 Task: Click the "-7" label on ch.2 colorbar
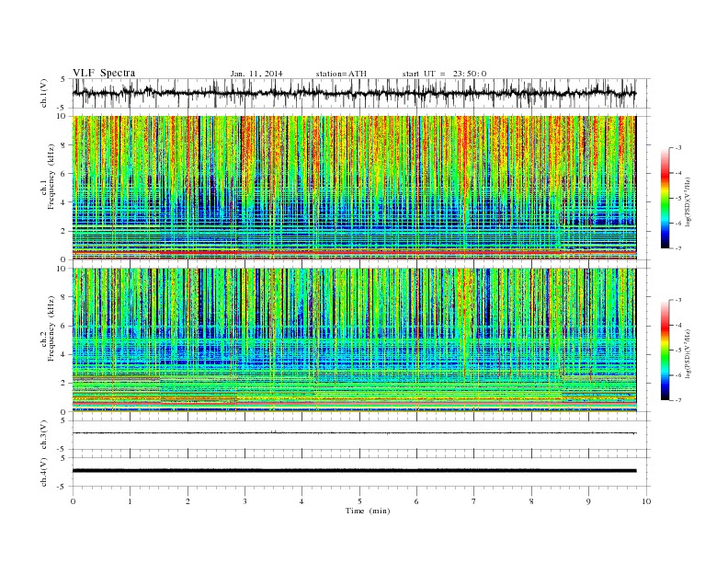pos(677,400)
